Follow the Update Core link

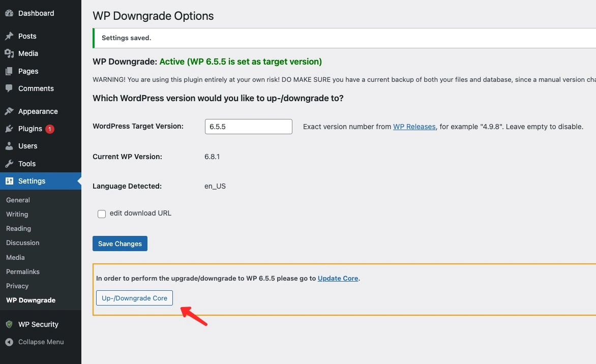pos(338,278)
